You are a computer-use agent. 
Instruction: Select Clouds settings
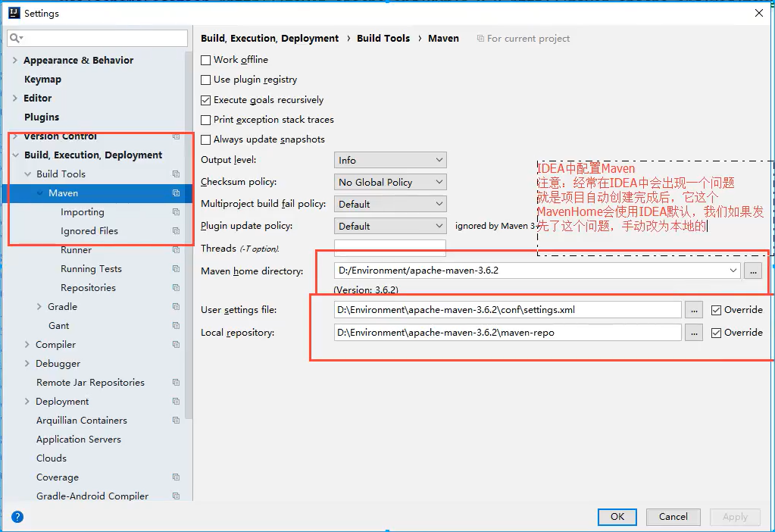[52, 458]
